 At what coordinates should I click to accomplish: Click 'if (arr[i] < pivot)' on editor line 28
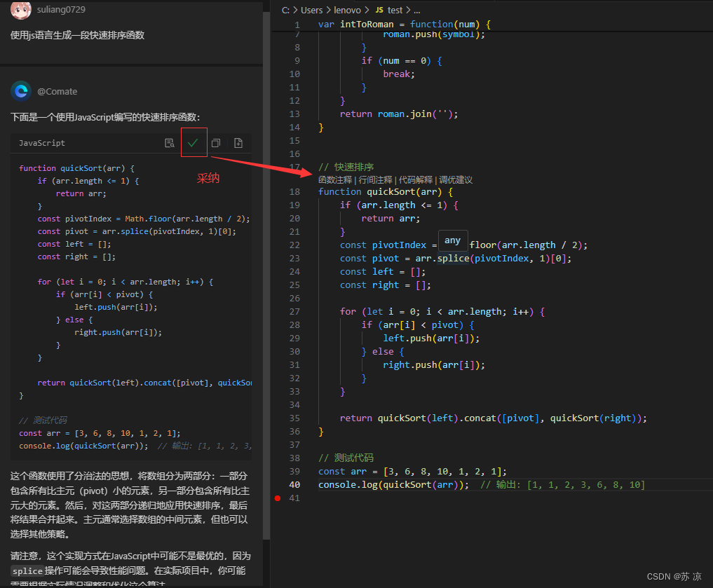418,325
